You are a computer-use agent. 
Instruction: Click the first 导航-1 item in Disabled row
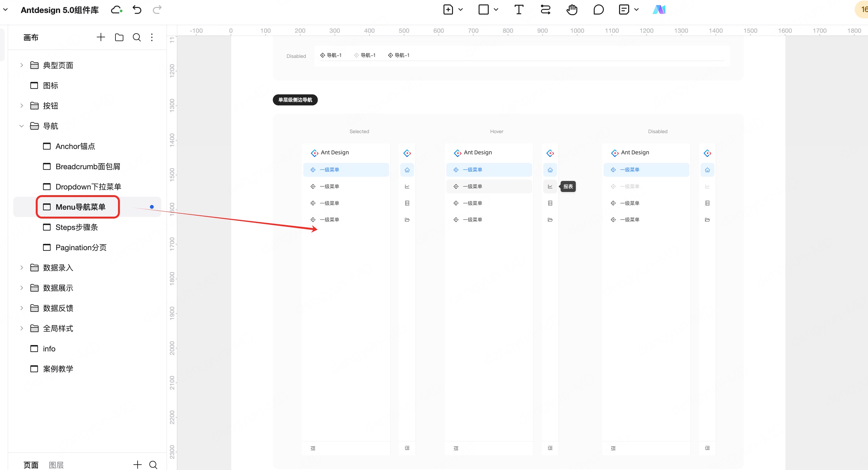click(331, 55)
